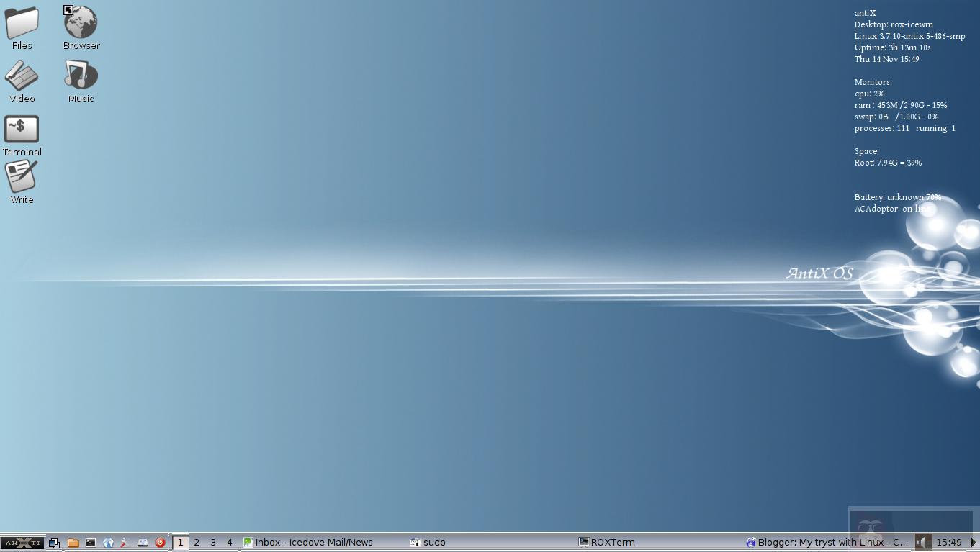Open web browser globe icon in taskbar
Viewport: 980px width, 552px height.
coord(108,543)
